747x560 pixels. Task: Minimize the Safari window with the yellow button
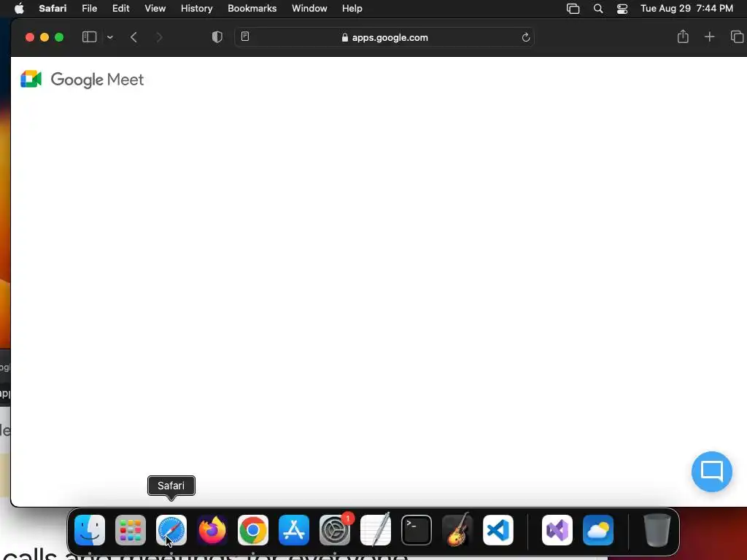(44, 37)
